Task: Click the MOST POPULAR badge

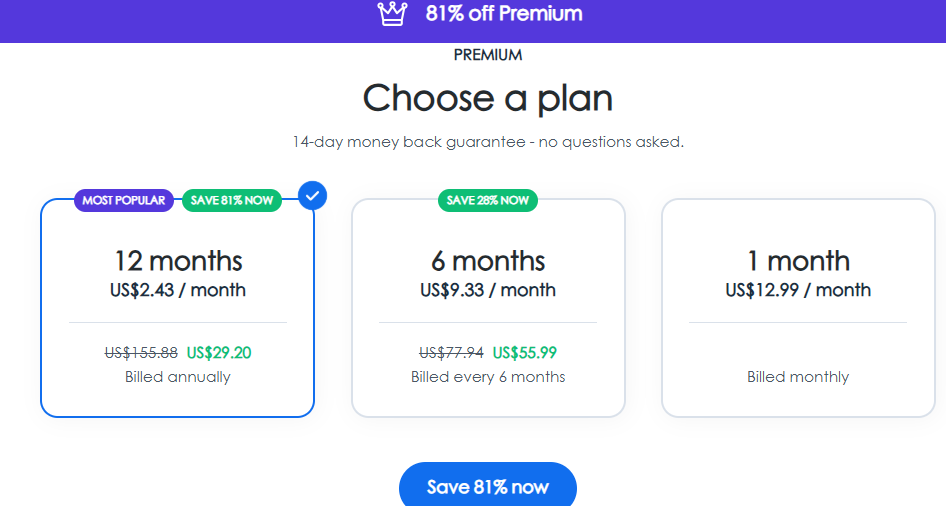Action: tap(124, 200)
